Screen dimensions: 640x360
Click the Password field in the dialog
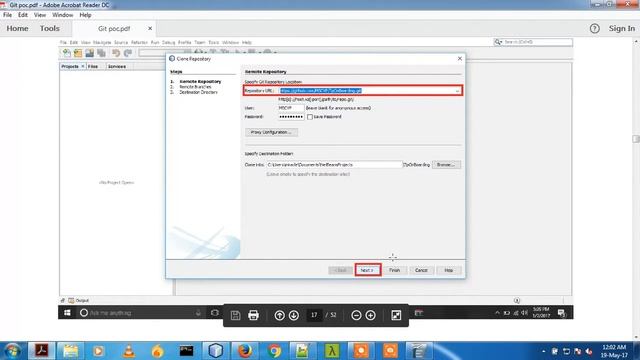point(291,117)
